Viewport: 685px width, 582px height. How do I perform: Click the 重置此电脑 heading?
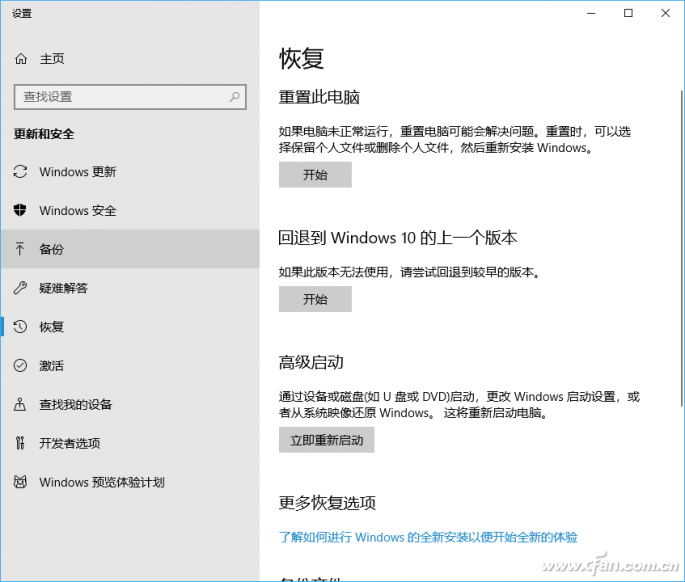[319, 97]
